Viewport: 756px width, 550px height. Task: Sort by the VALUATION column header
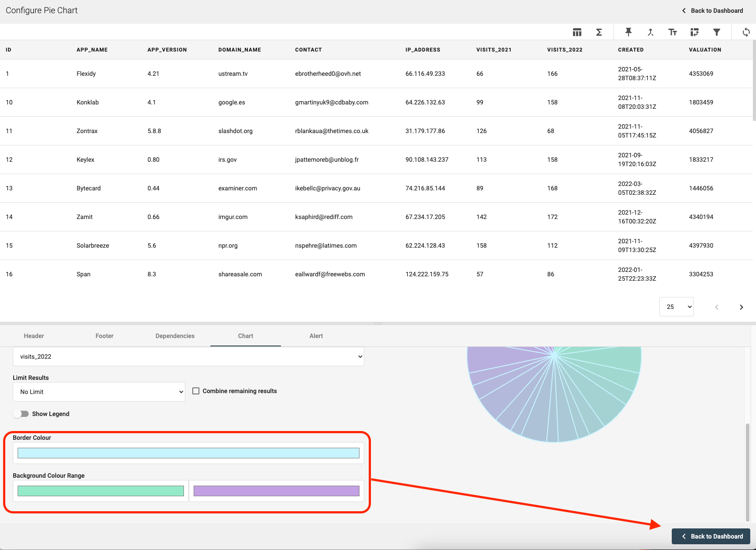click(705, 50)
